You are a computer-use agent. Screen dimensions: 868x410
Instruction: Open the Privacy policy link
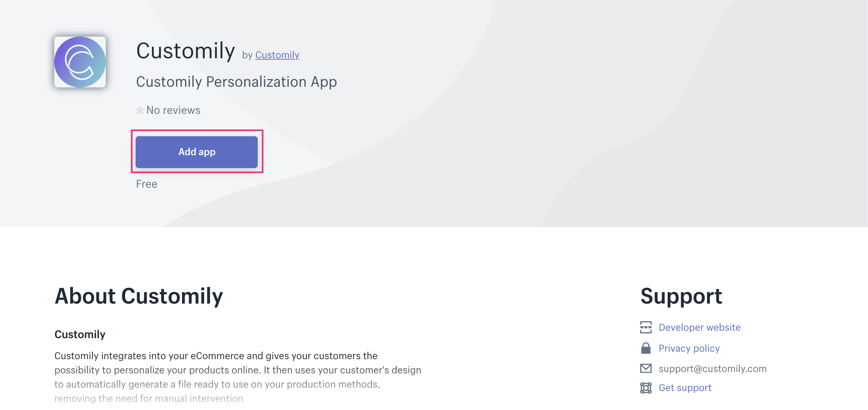click(689, 348)
